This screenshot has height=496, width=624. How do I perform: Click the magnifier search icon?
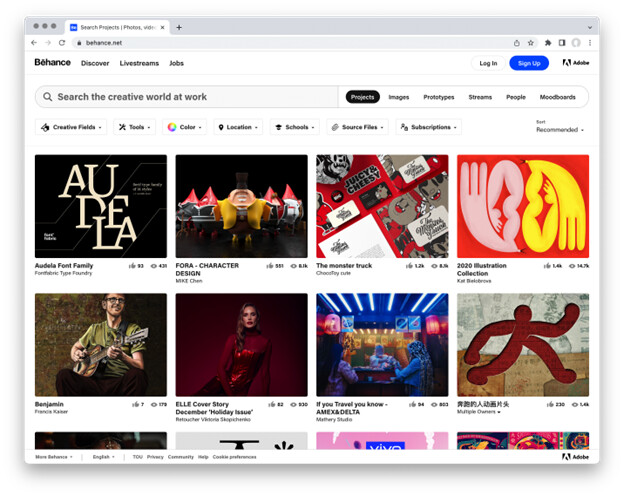pyautogui.click(x=47, y=97)
